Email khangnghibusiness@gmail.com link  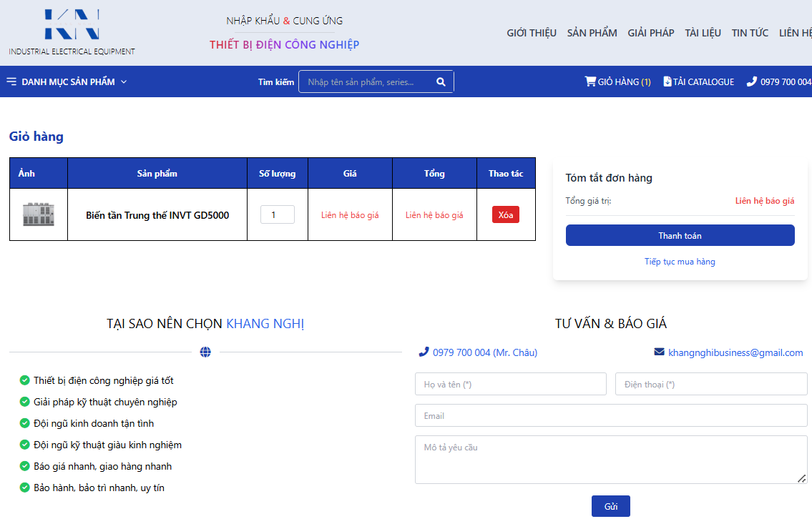tap(735, 352)
